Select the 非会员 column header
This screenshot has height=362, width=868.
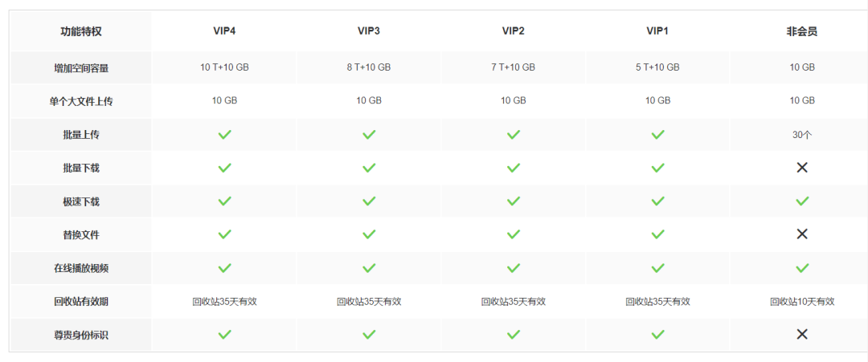[802, 31]
